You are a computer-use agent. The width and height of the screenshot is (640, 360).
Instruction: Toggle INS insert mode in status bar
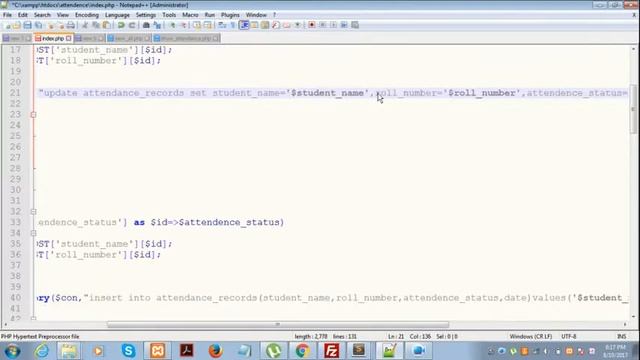coord(621,336)
